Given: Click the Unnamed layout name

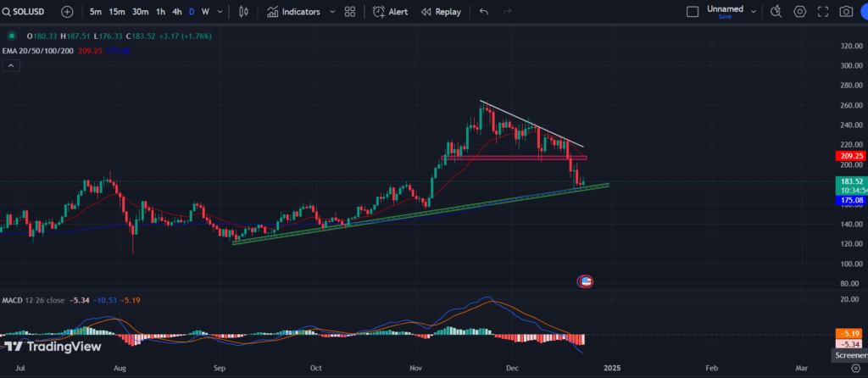Looking at the screenshot, I should pos(725,8).
